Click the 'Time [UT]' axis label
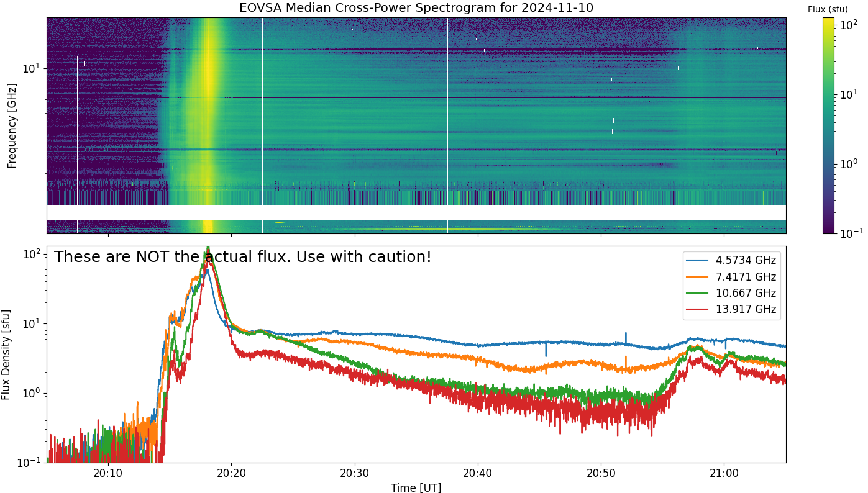 416,487
